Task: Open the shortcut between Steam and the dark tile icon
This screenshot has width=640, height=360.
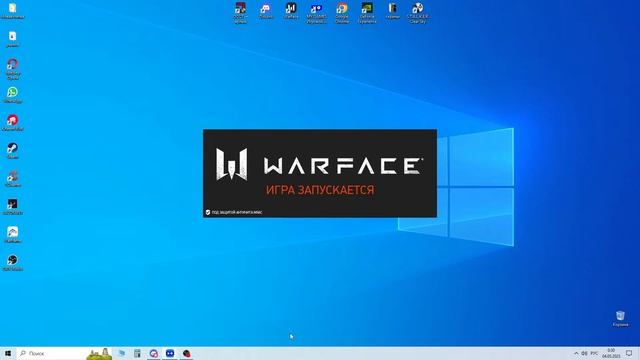Action: pos(13,179)
